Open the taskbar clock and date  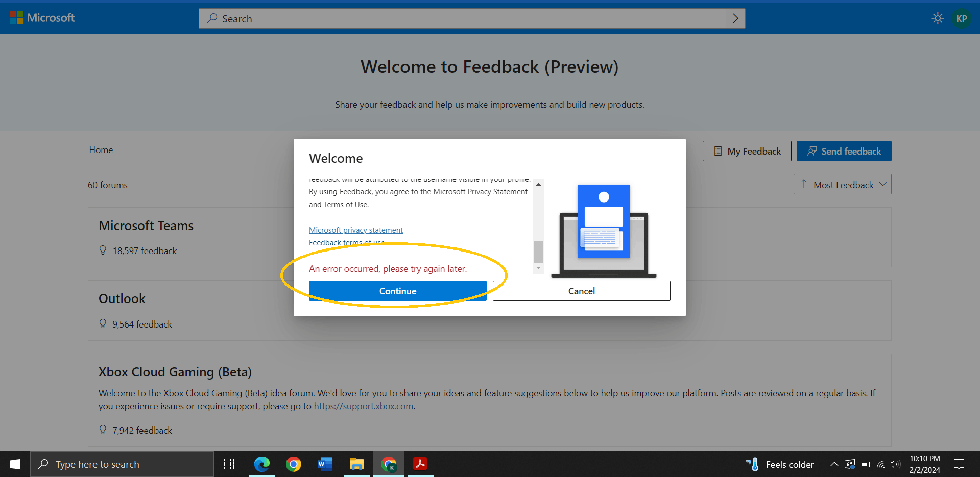click(x=925, y=464)
